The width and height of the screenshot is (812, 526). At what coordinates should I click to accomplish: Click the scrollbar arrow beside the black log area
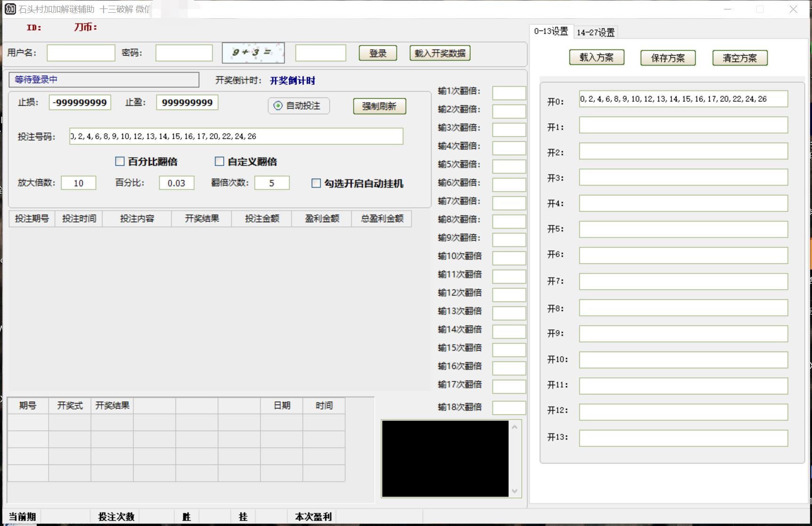click(515, 426)
